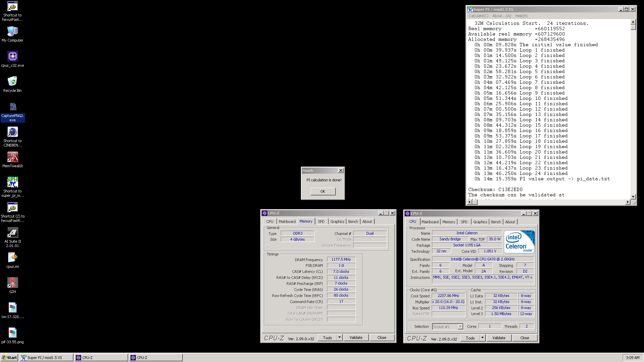The image size is (644, 362).
Task: Expand Tools dropdown arrow in processor CPU-Z window
Action: tap(482, 338)
